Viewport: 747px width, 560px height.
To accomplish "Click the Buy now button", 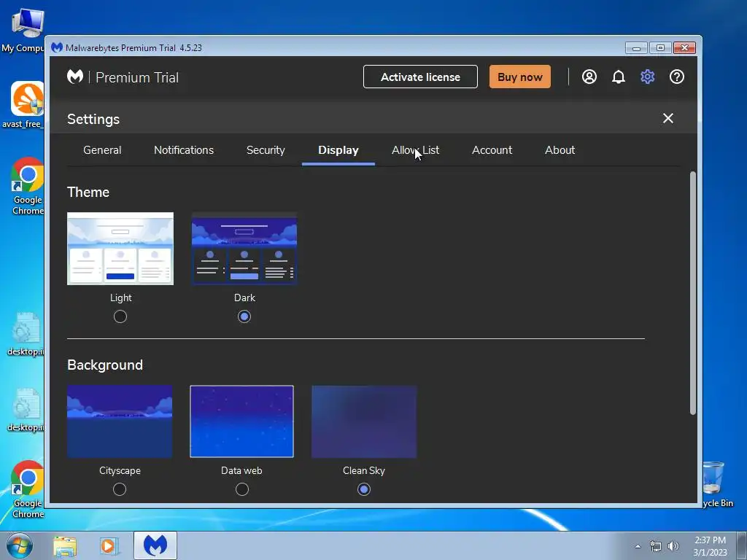I will (519, 77).
